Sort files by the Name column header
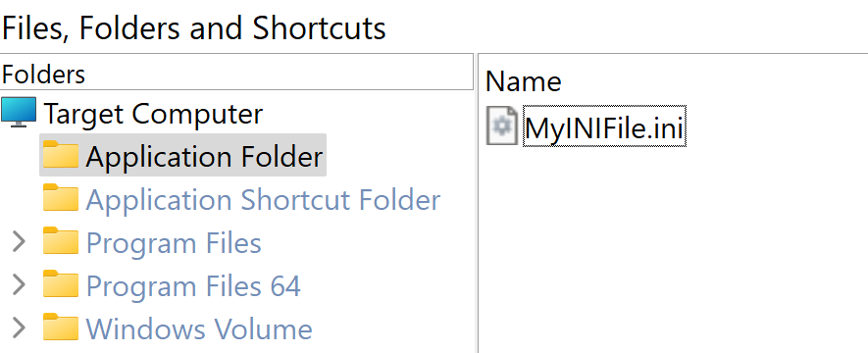This screenshot has height=353, width=868. point(523,81)
